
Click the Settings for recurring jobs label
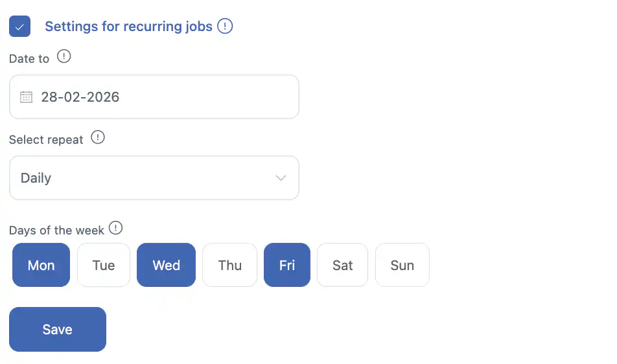(x=128, y=27)
